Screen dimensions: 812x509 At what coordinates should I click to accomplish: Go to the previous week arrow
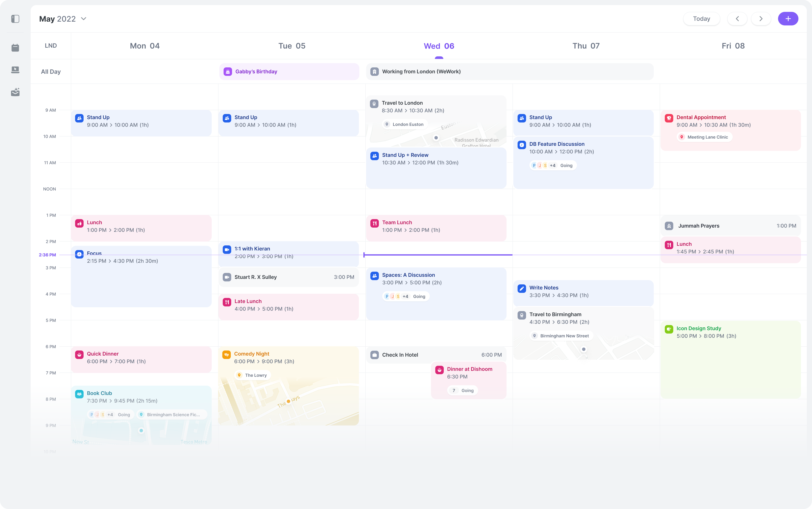point(737,19)
